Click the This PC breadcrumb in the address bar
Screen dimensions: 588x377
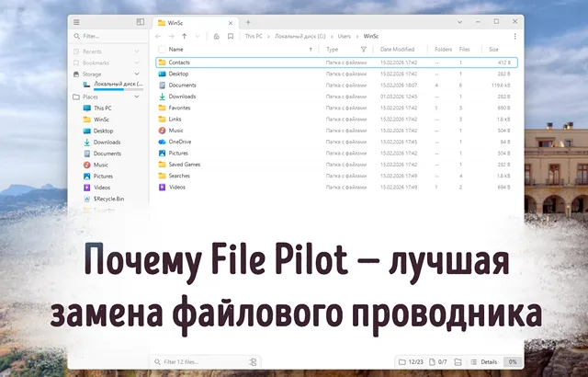[x=254, y=37]
